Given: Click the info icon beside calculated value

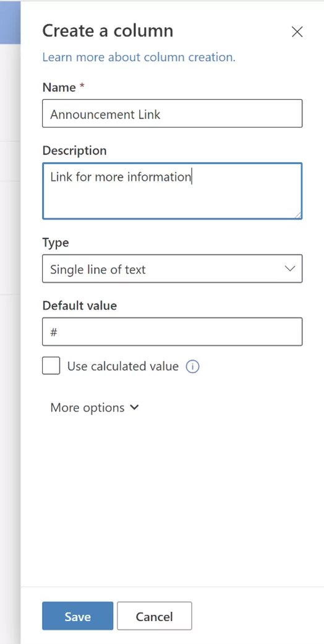Looking at the screenshot, I should [192, 366].
